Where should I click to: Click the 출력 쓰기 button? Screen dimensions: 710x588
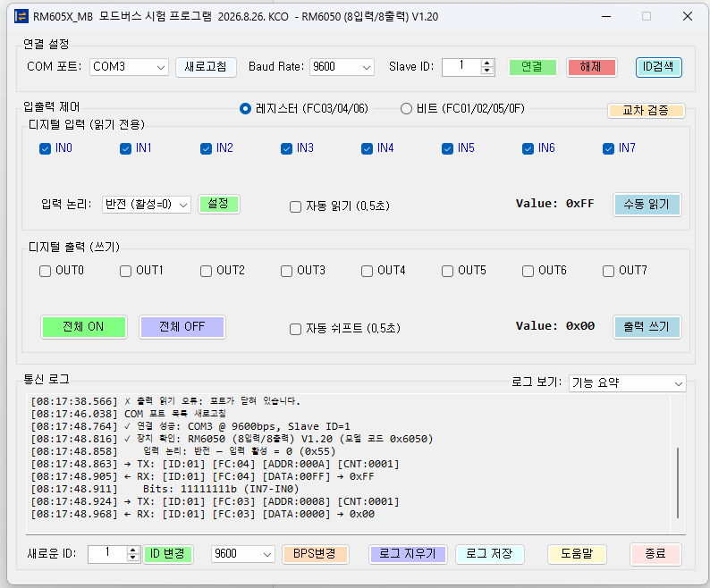647,327
